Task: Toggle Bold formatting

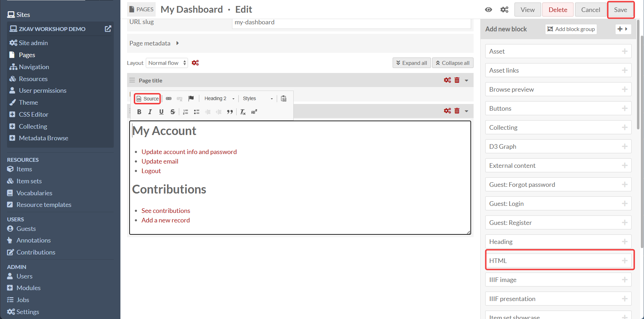Action: click(x=139, y=112)
